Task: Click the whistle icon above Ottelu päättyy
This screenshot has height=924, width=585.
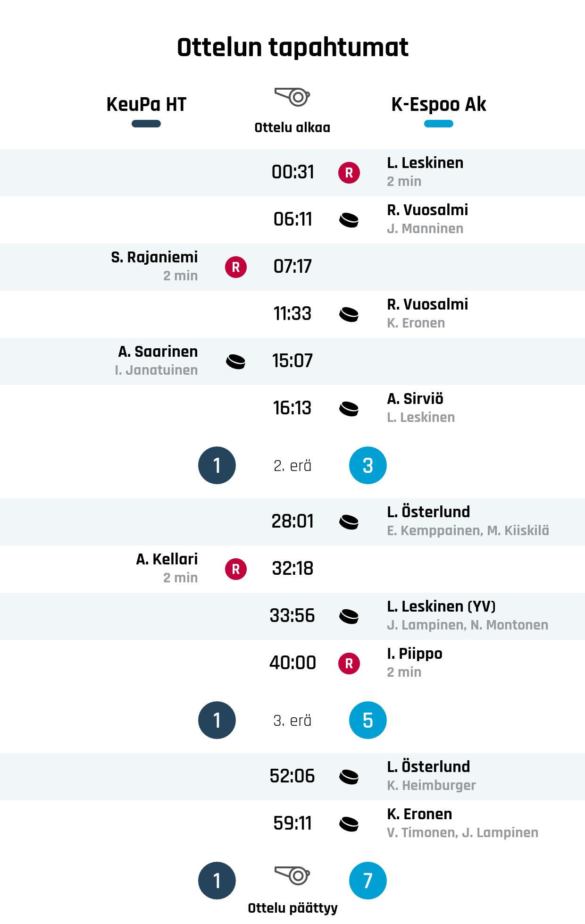Action: click(x=292, y=875)
